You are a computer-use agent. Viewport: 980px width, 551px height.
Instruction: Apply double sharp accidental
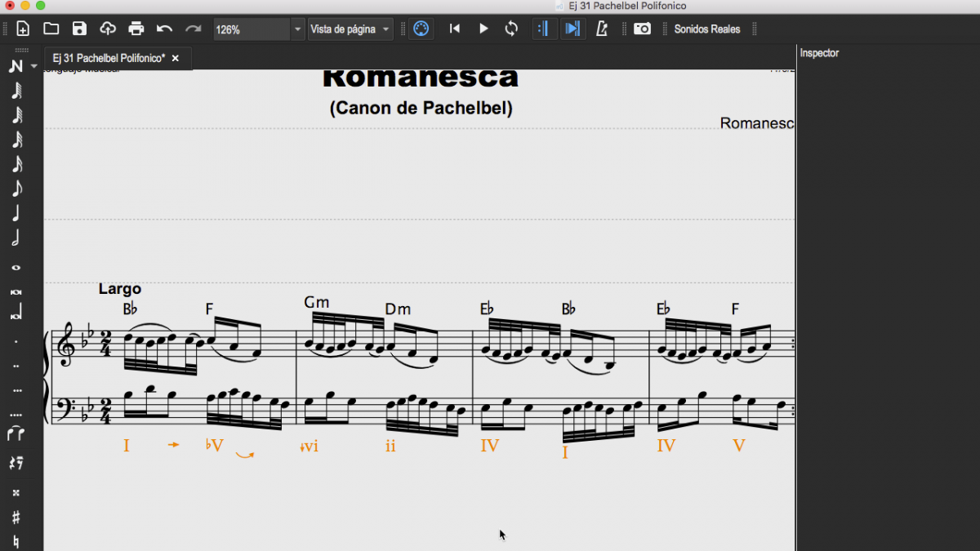point(16,493)
